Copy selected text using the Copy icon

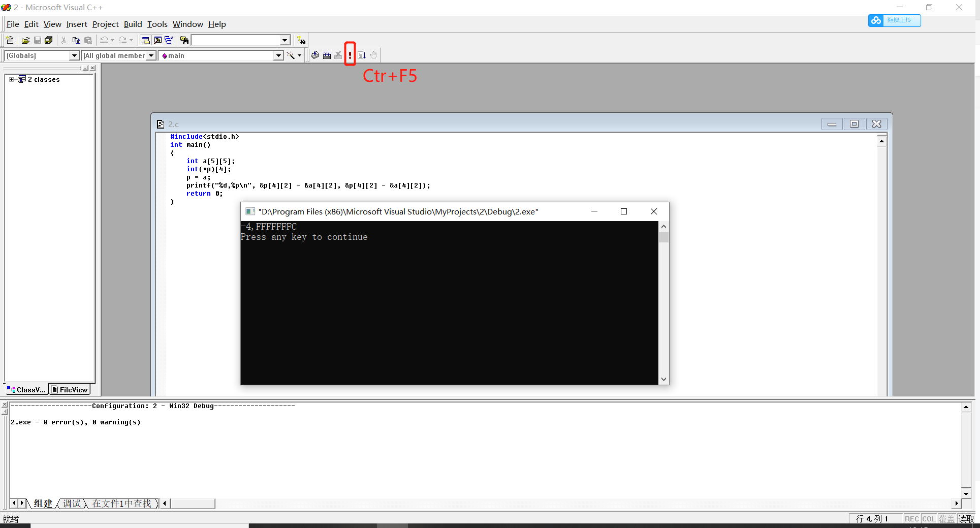(x=76, y=40)
